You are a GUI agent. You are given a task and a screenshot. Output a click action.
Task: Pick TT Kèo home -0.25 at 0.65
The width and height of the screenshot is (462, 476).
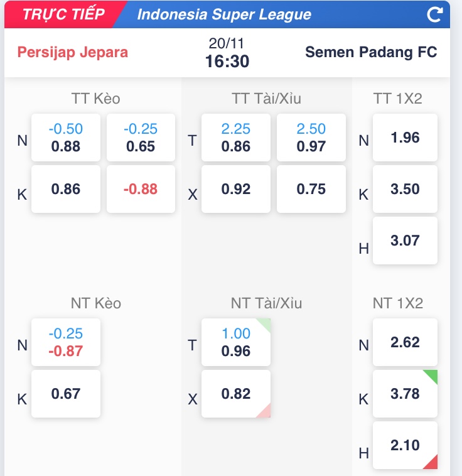141,138
